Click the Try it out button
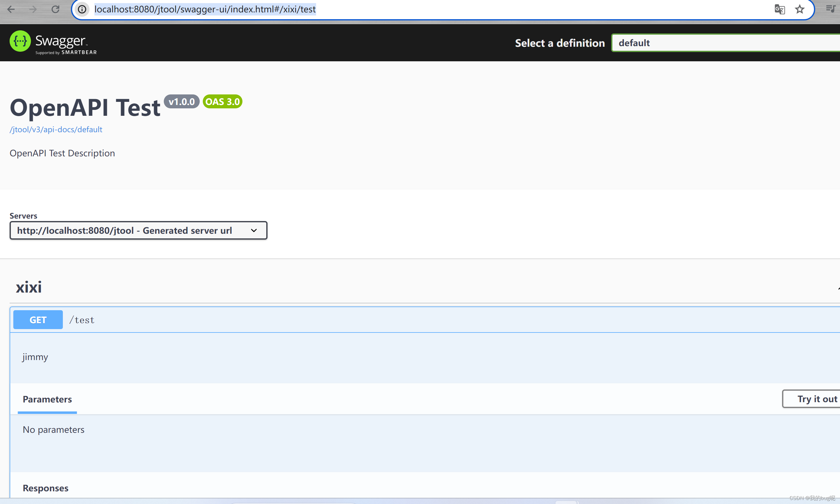The width and height of the screenshot is (840, 504). (812, 399)
